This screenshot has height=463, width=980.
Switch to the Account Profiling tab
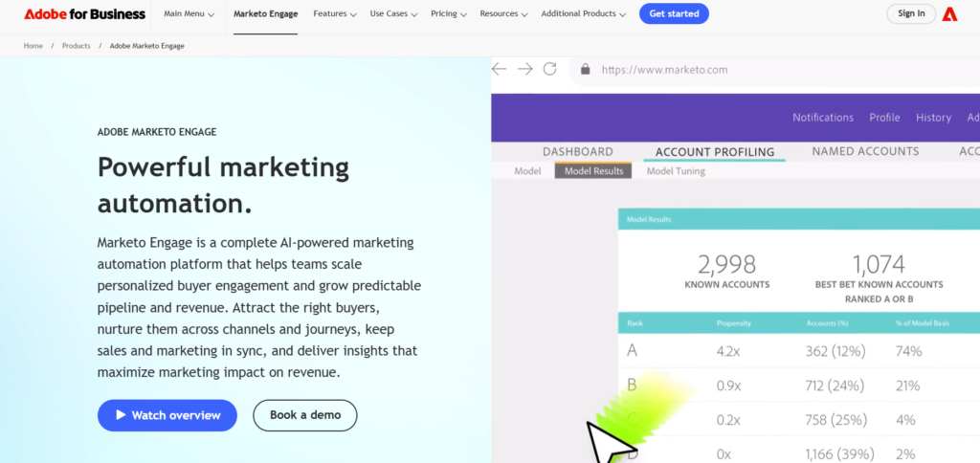coord(714,151)
